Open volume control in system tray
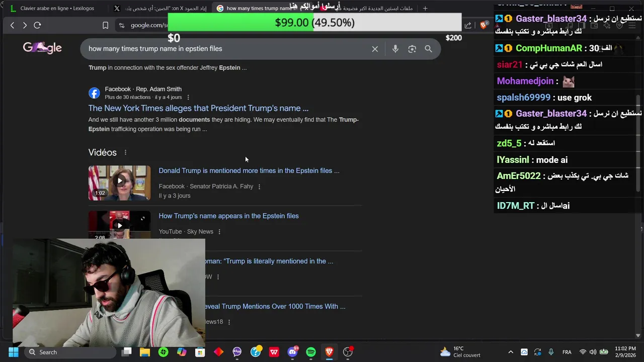644x362 pixels. pyautogui.click(x=593, y=352)
